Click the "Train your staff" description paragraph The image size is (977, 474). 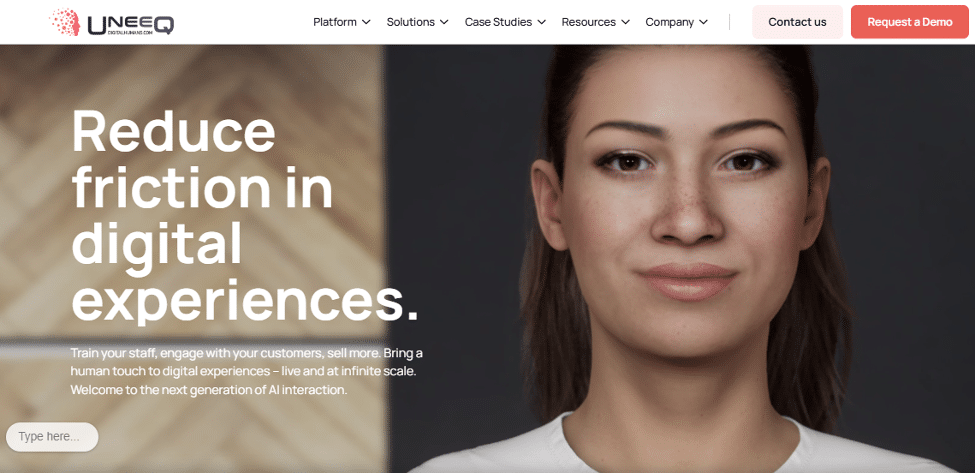tap(247, 372)
